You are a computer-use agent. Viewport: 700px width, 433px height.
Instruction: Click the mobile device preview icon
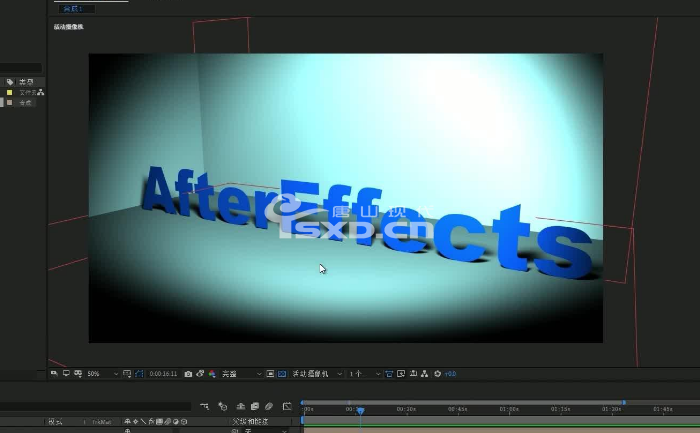click(78, 374)
